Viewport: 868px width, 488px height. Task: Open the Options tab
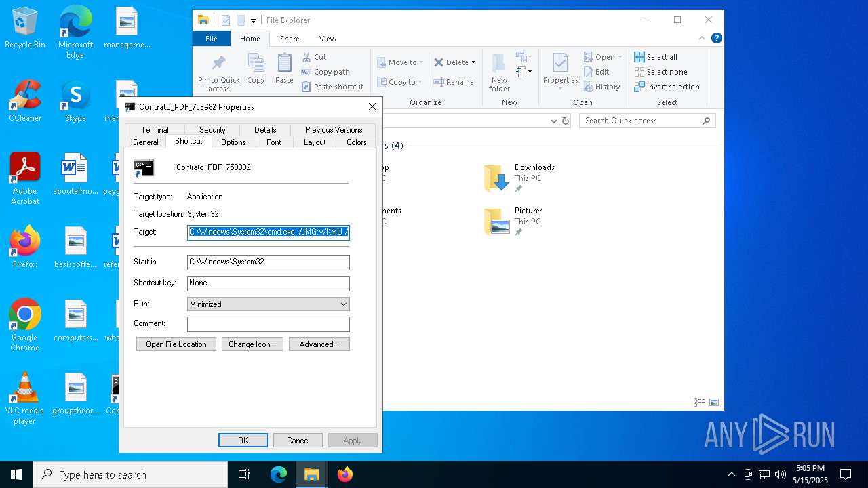(x=233, y=142)
